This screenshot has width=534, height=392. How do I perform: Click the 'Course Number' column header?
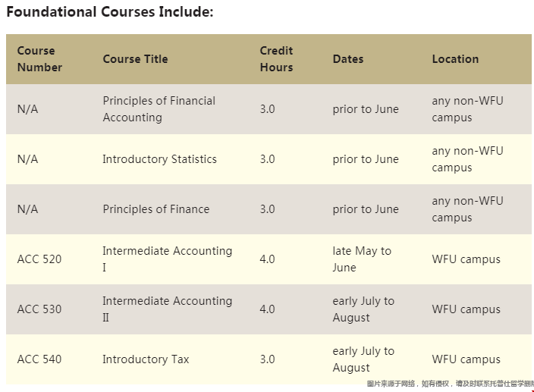(x=39, y=59)
